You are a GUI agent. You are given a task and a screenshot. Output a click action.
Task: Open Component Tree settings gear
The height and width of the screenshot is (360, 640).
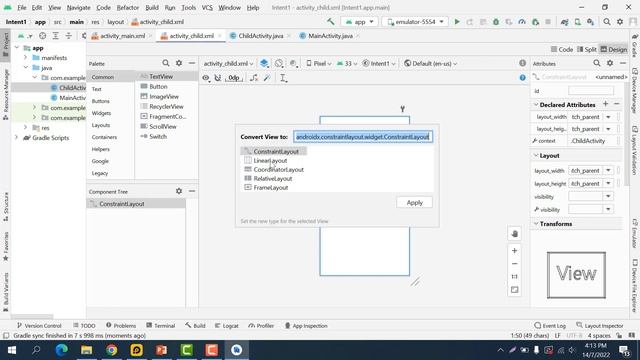click(x=179, y=191)
